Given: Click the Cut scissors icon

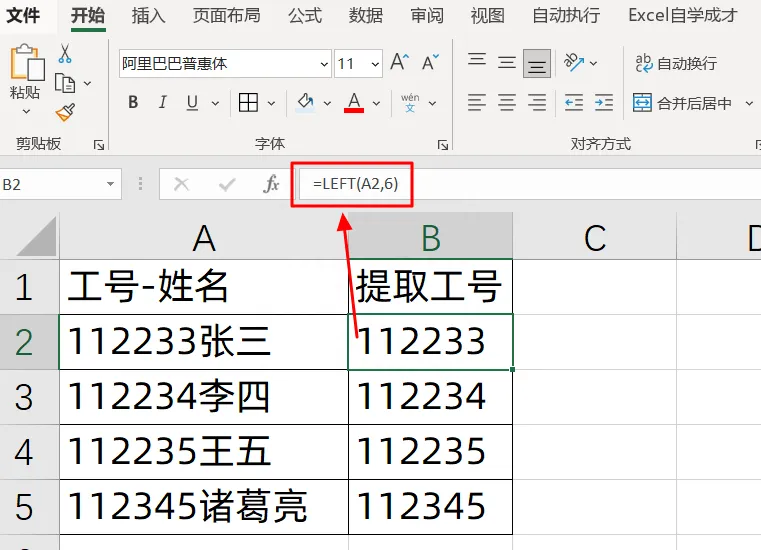Looking at the screenshot, I should click(x=65, y=53).
